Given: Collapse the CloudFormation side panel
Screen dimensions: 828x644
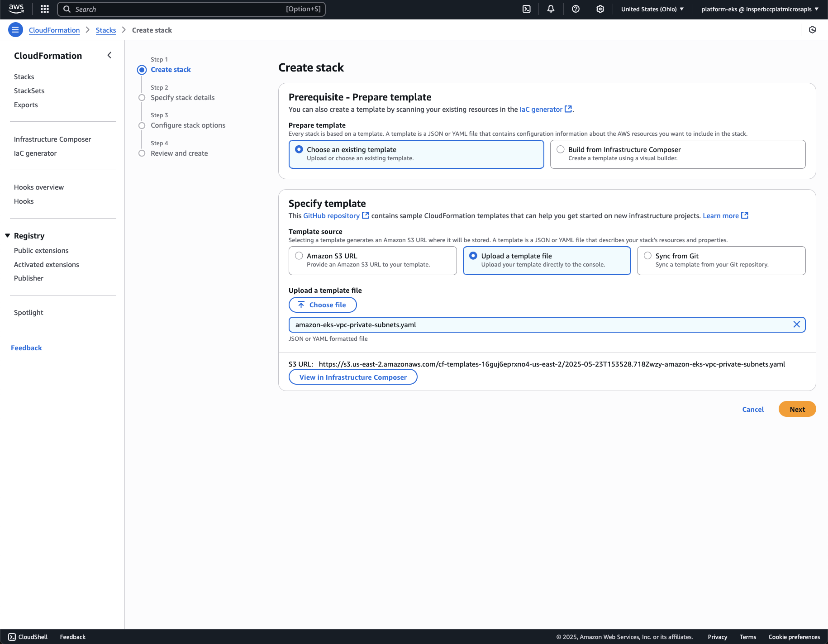Looking at the screenshot, I should point(109,55).
